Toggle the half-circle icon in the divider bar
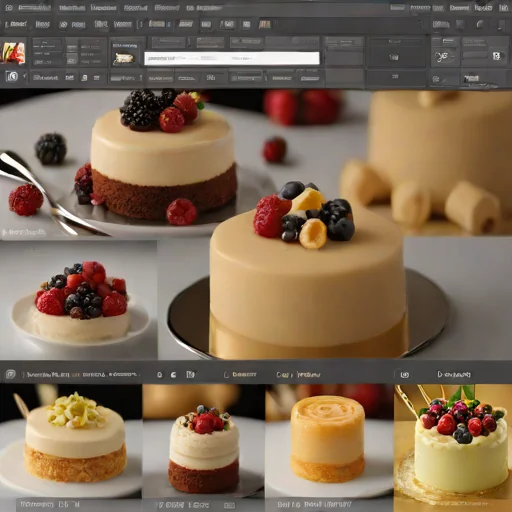This screenshot has width=512, height=512. 173,375
